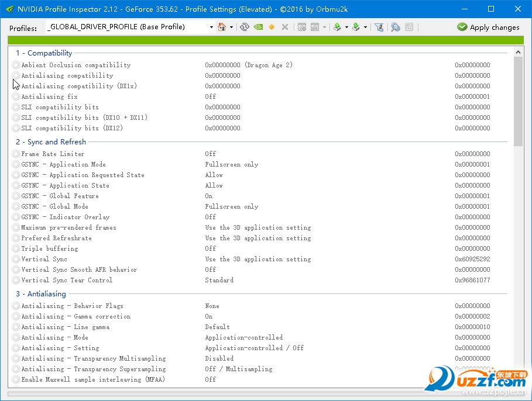Click the refresh settings icon
532x401 pixels.
point(244,27)
